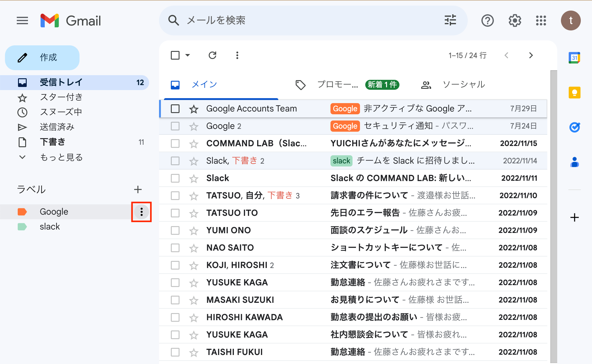Screen dimensions: 592x364
Task: Open 送信済み folder
Action: pyautogui.click(x=75, y=127)
